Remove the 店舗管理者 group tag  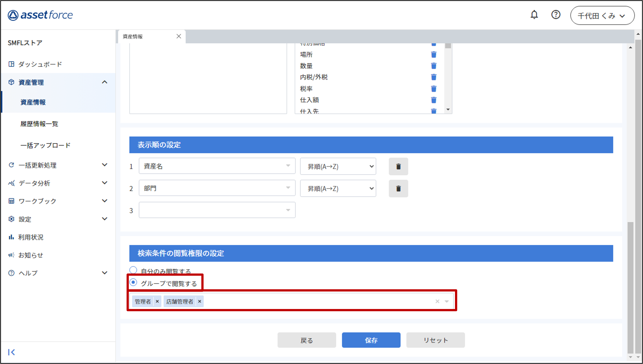(x=200, y=302)
